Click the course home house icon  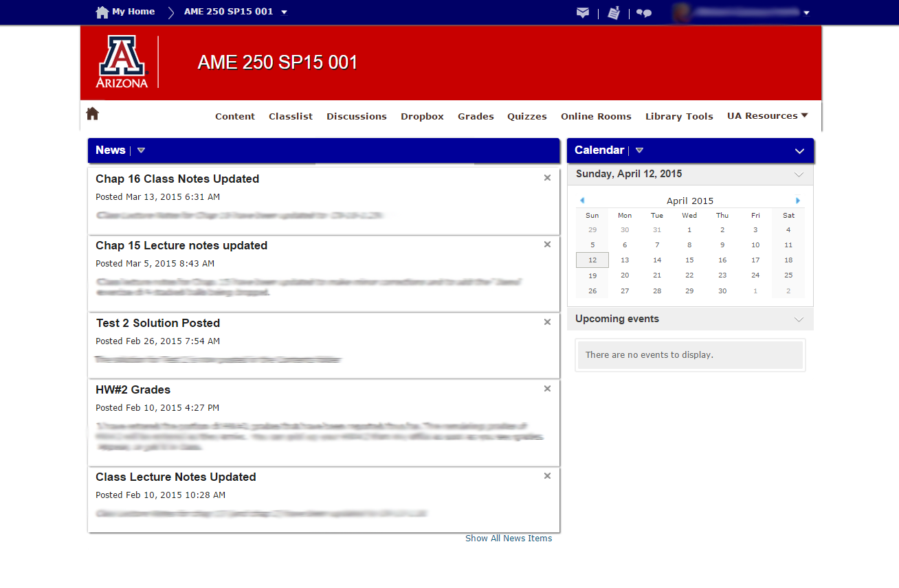pyautogui.click(x=92, y=114)
